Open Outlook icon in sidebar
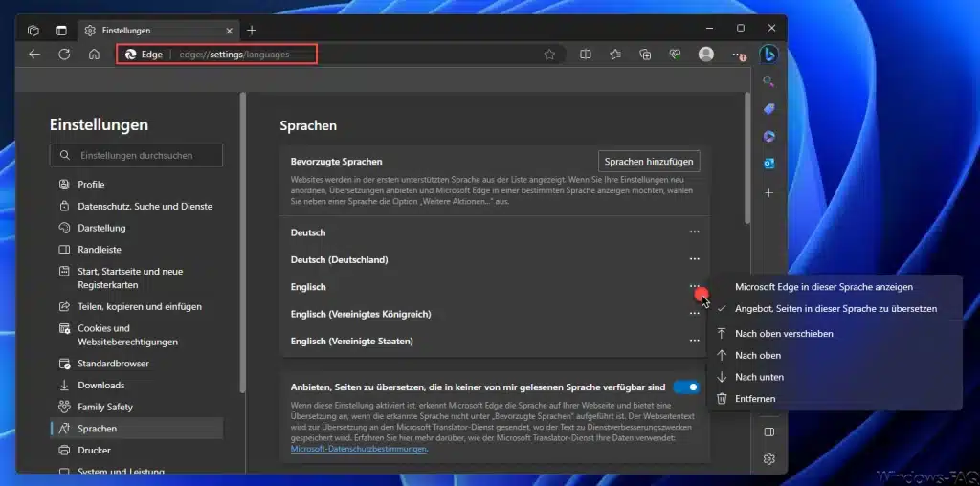Screen dimensions: 980x486 [769, 164]
